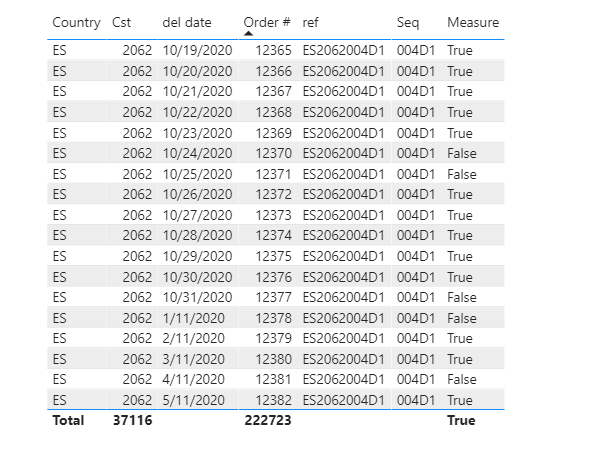The height and width of the screenshot is (460, 605).
Task: Select the date 5/11/2020
Action: 193,400
